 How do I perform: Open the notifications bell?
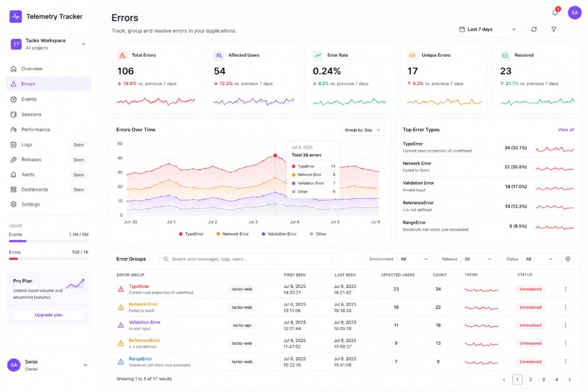pyautogui.click(x=555, y=13)
